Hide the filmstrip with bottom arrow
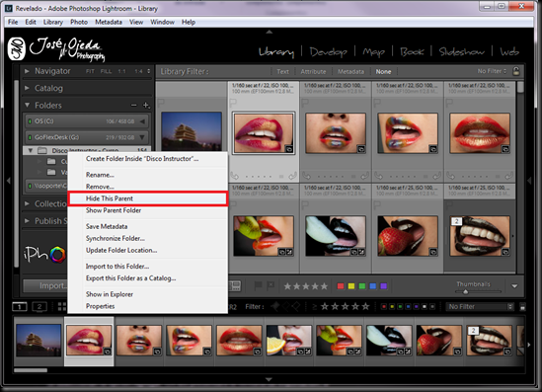Viewport: 542px width, 392px height. click(x=269, y=379)
